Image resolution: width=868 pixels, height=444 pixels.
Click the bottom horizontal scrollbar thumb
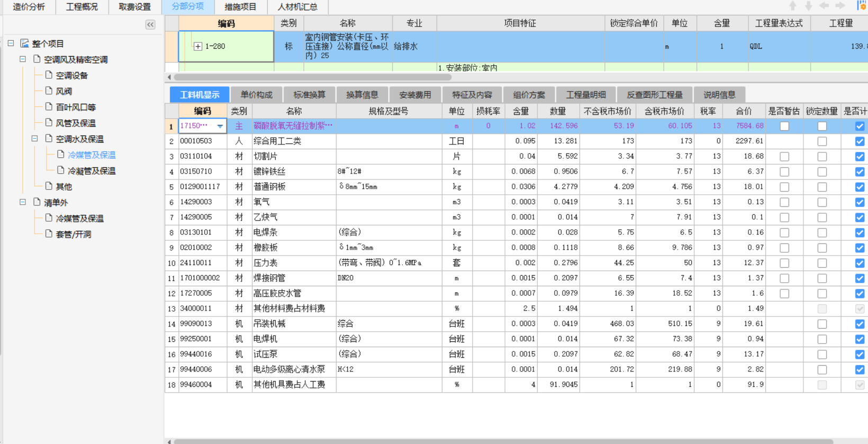503,441
